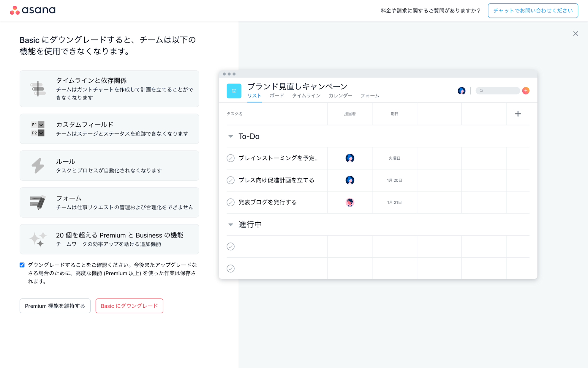Click the timeline and dependencies Gantt icon
Screen dimensions: 588x368
pyautogui.click(x=38, y=89)
